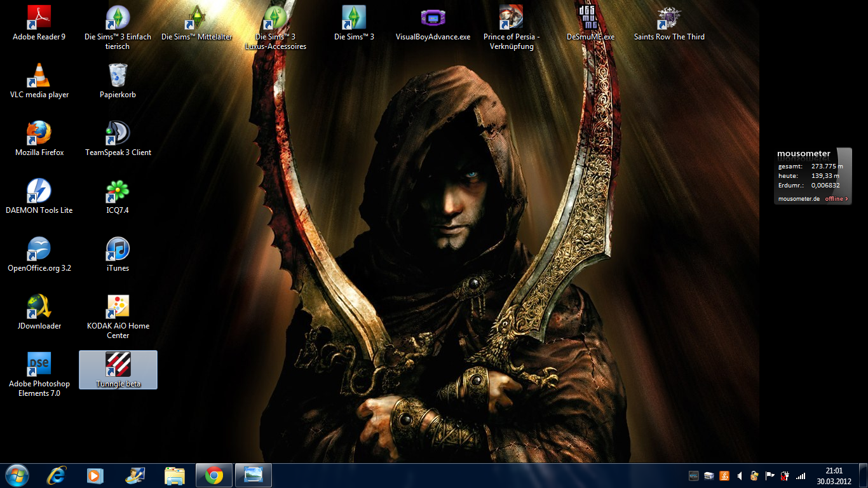Click the Show desktop button at taskbar end
The image size is (868, 488).
click(863, 475)
